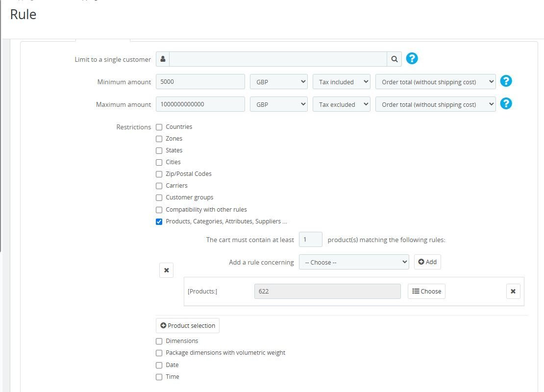Open Maximum amount Order total dropdown
544x392 pixels.
435,104
